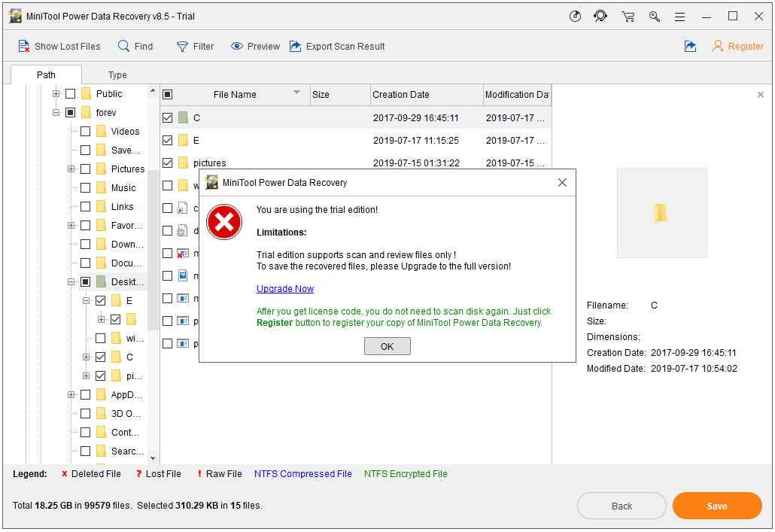
Task: Open the shopping cart purchase icon
Action: click(628, 17)
